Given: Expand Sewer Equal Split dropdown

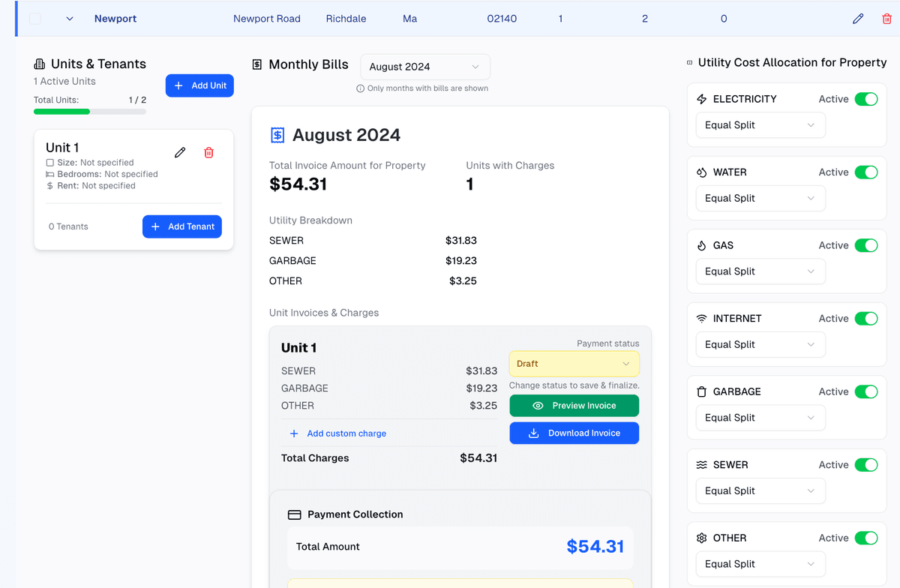Looking at the screenshot, I should [760, 491].
